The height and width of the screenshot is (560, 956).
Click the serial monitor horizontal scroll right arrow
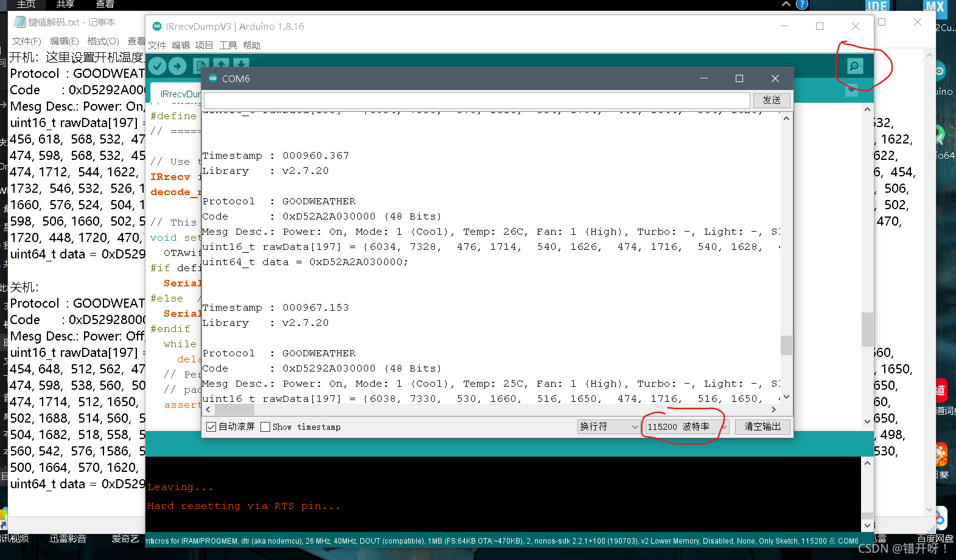coord(774,410)
